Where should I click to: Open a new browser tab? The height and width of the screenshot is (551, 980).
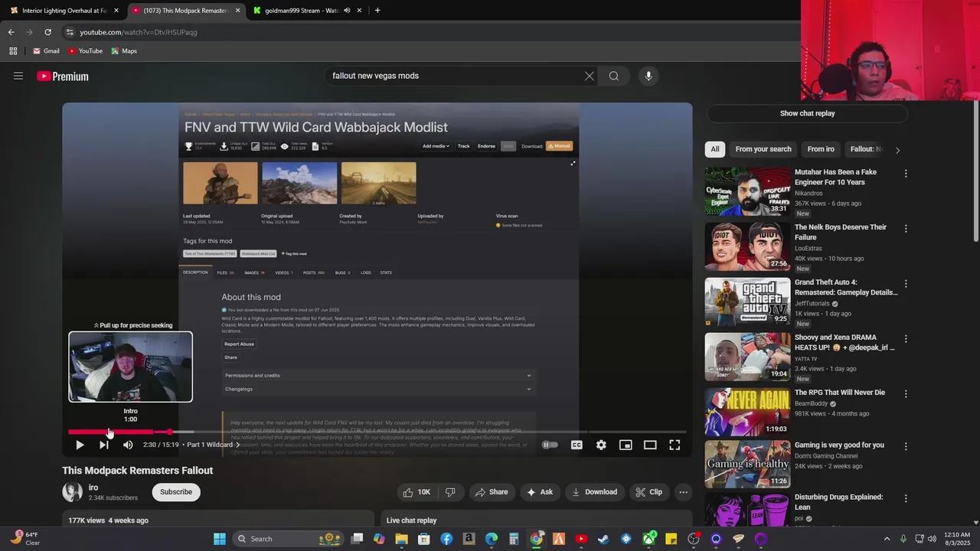377,11
